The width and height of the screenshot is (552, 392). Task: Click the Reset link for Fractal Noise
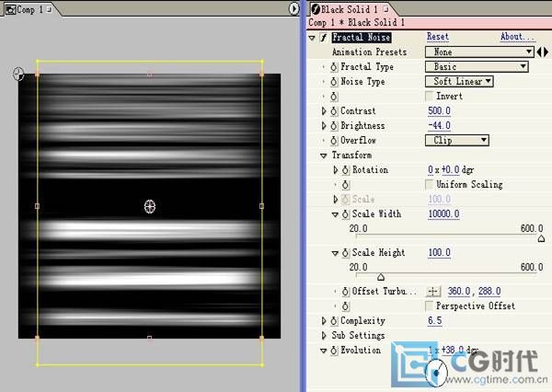[x=438, y=37]
